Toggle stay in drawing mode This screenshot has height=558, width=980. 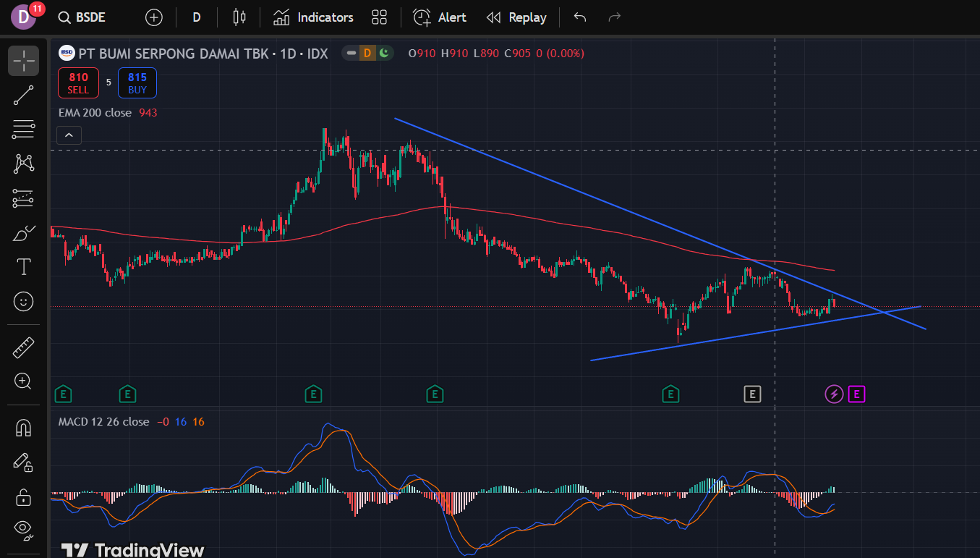23,462
